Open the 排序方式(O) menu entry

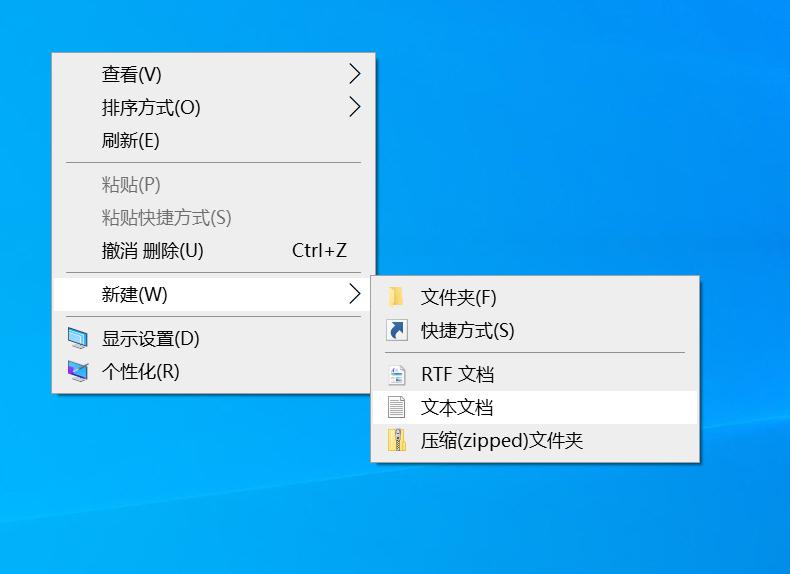click(x=214, y=107)
